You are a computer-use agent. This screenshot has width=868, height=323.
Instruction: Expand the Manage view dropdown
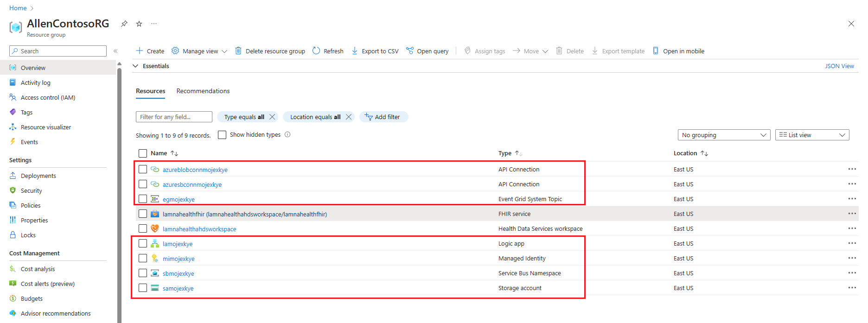(199, 51)
